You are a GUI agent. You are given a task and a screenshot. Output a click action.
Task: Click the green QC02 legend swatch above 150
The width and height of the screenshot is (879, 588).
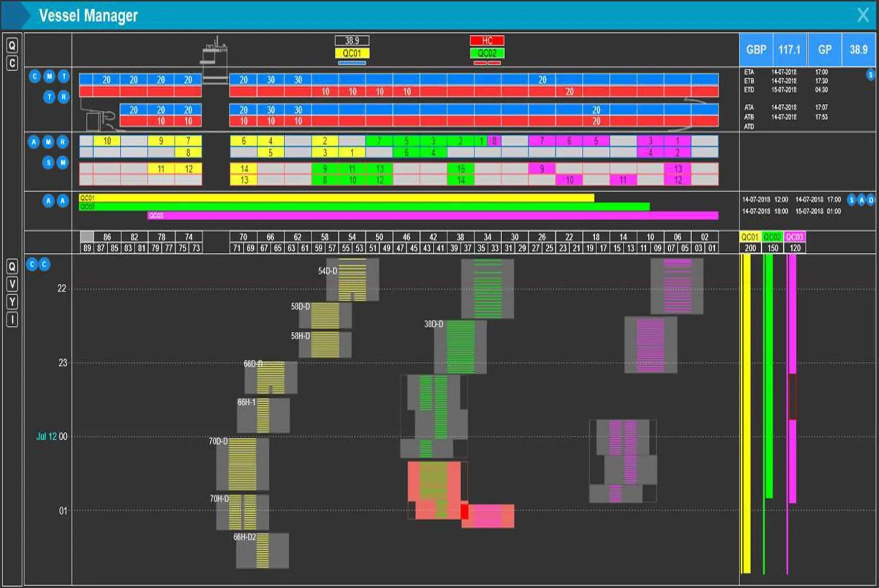click(772, 237)
